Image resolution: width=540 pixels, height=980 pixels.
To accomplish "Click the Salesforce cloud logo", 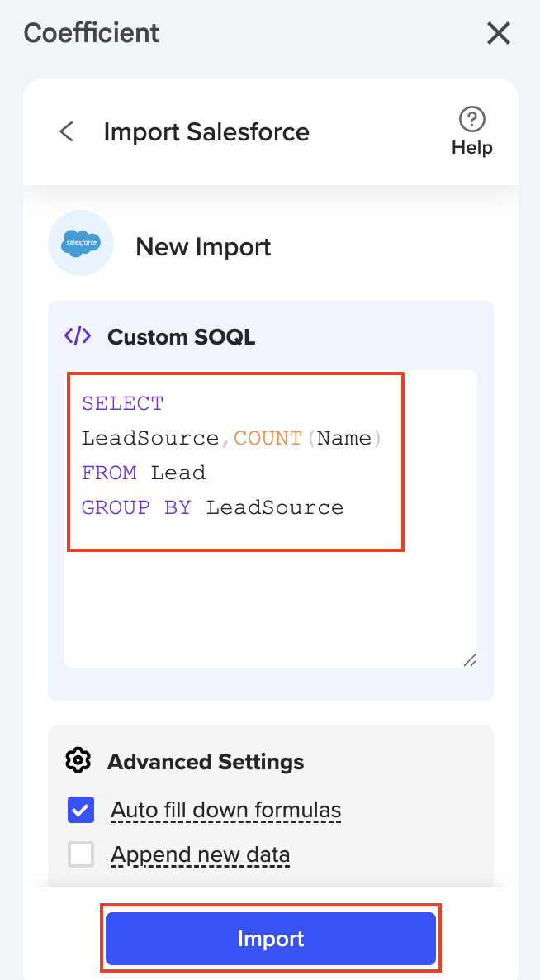I will (x=81, y=243).
